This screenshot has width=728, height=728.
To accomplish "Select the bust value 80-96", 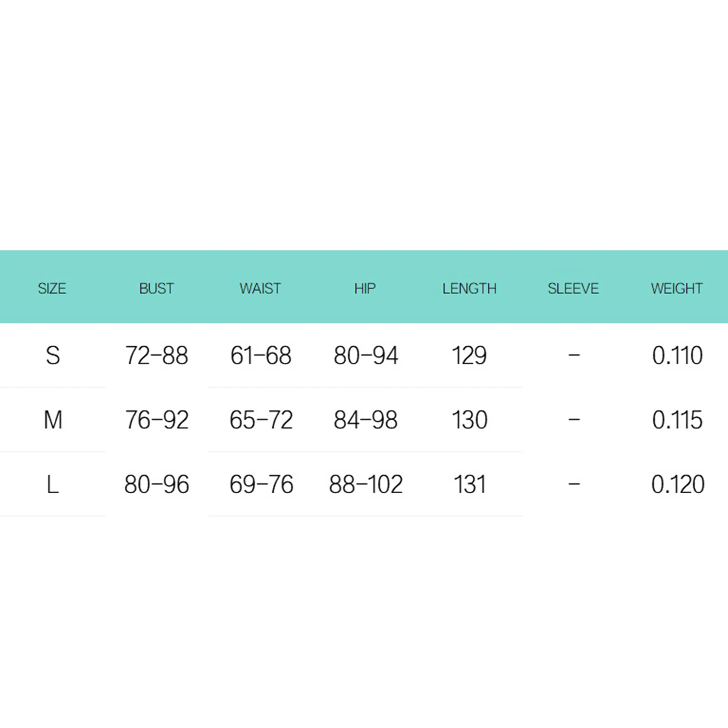I will point(157,485).
